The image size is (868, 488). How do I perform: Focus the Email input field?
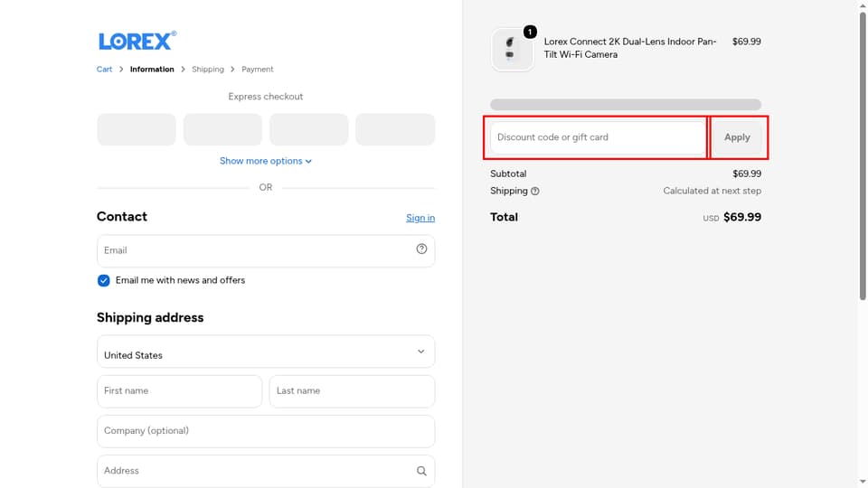tap(266, 250)
